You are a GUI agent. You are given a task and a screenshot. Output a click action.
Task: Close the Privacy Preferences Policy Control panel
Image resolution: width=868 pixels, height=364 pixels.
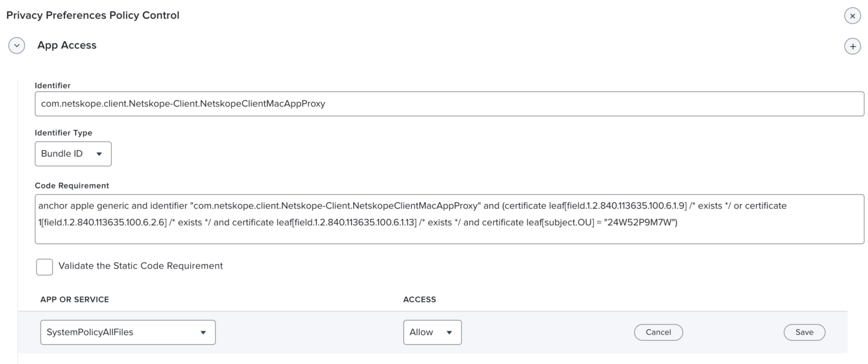[x=852, y=15]
